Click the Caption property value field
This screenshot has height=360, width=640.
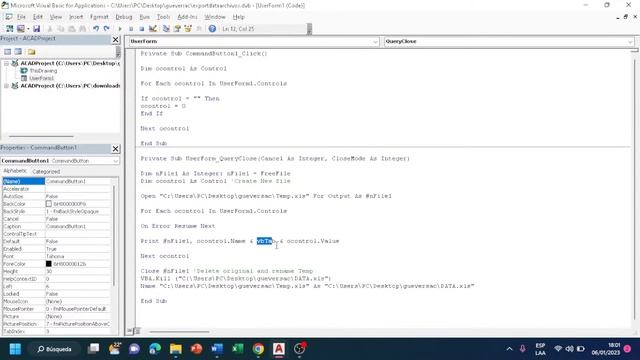(78, 226)
